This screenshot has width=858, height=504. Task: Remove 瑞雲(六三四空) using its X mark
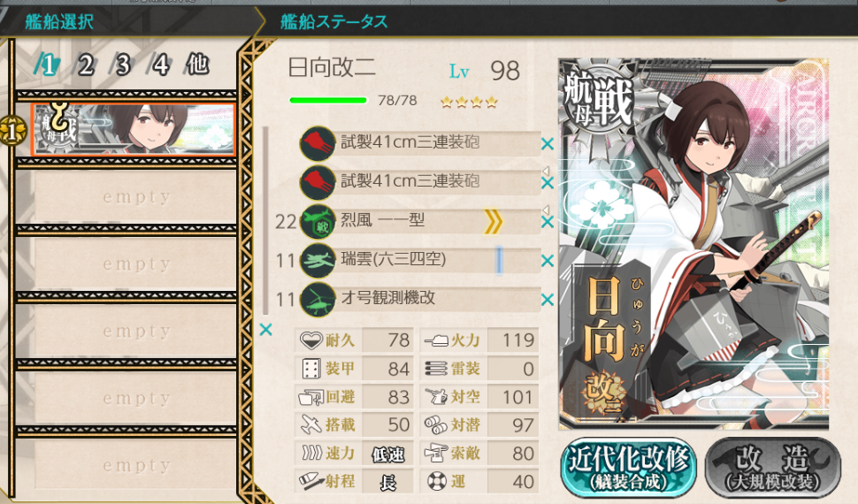[x=548, y=261]
